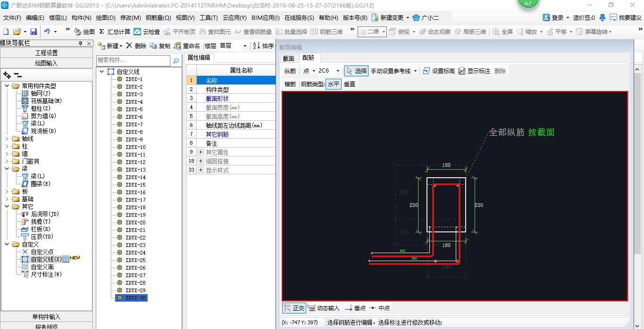Image resolution: width=644 pixels, height=329 pixels.
Task: Sort the component list with 排序
Action: [x=263, y=46]
